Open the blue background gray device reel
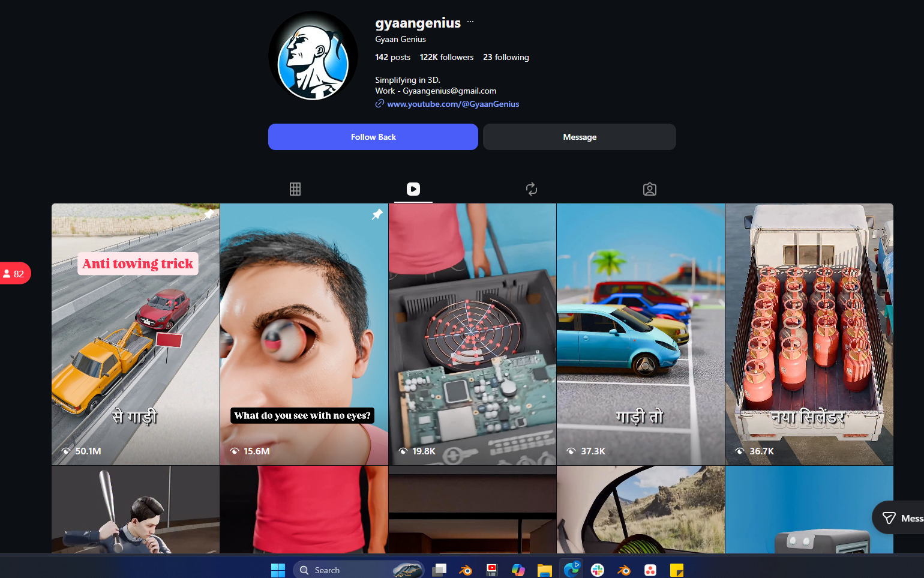The width and height of the screenshot is (924, 578). click(x=809, y=510)
